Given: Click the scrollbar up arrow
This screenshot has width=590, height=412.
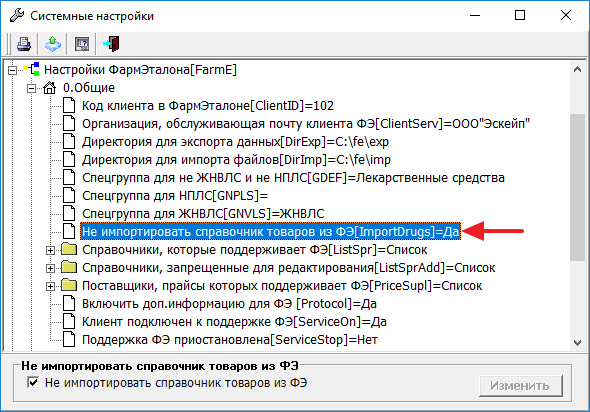Looking at the screenshot, I should (x=578, y=69).
